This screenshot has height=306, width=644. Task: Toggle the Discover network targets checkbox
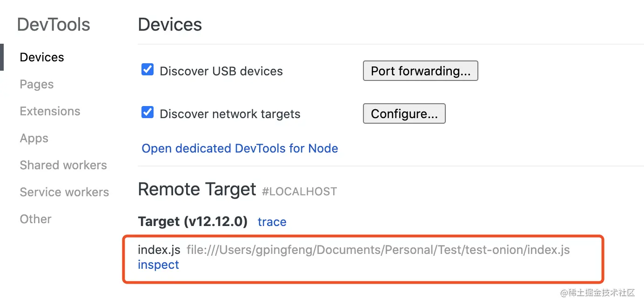[148, 113]
